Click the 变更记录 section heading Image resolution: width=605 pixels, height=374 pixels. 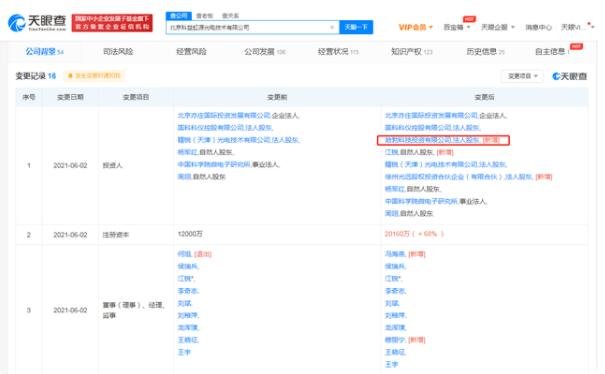[x=35, y=76]
